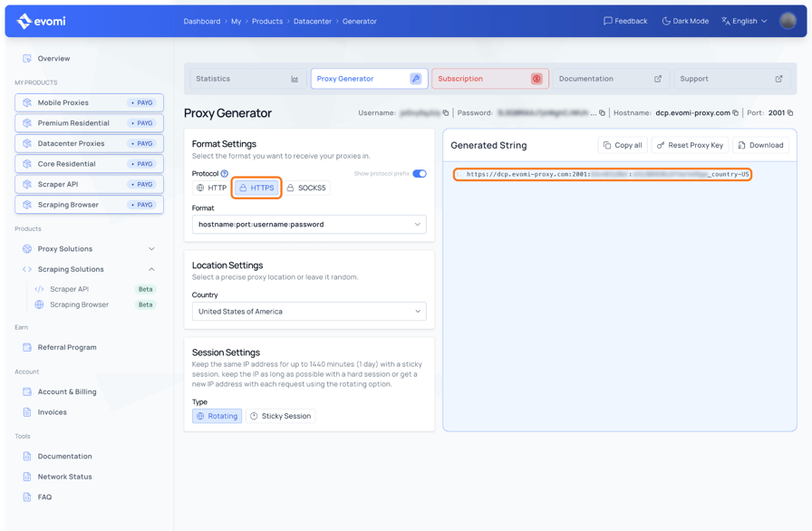Click the Proxy Generator wrench icon

(x=416, y=79)
